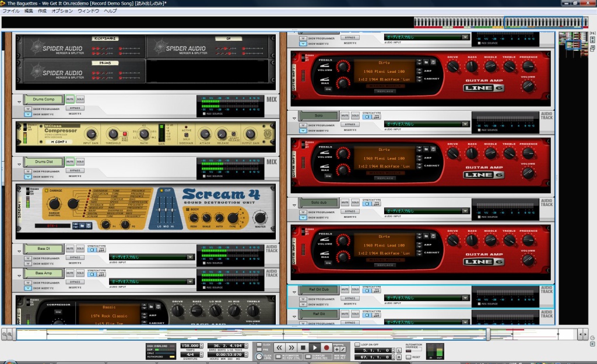Click the Scream 4 save patch icon

click(x=89, y=225)
